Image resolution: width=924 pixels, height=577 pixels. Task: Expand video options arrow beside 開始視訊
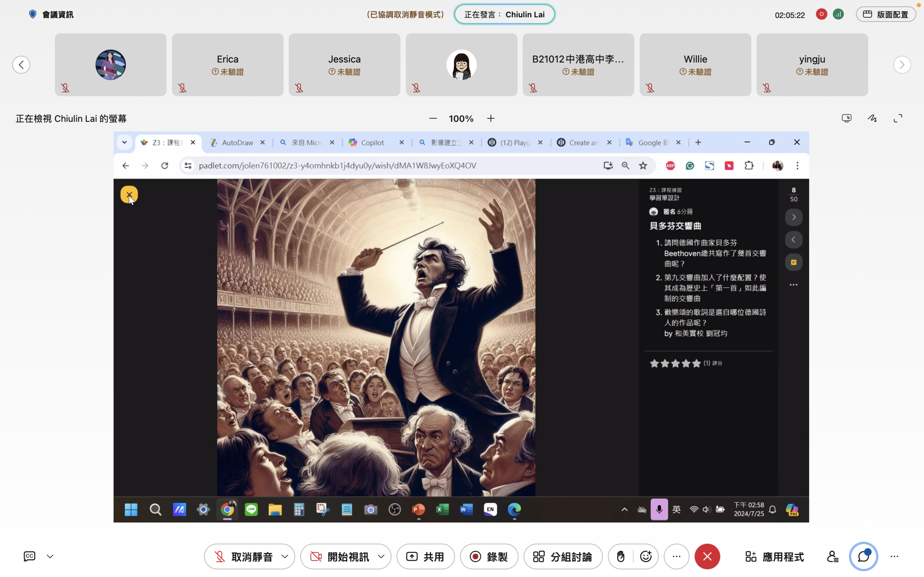pyautogui.click(x=381, y=556)
